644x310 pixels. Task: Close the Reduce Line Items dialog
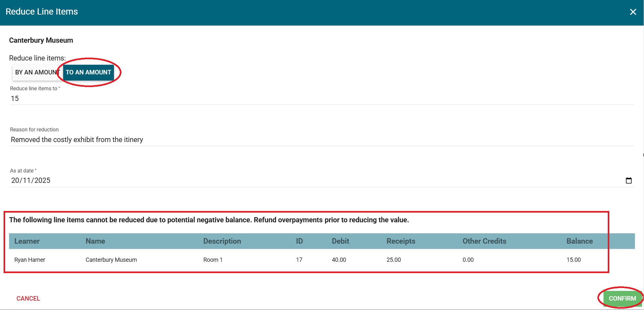(x=633, y=12)
